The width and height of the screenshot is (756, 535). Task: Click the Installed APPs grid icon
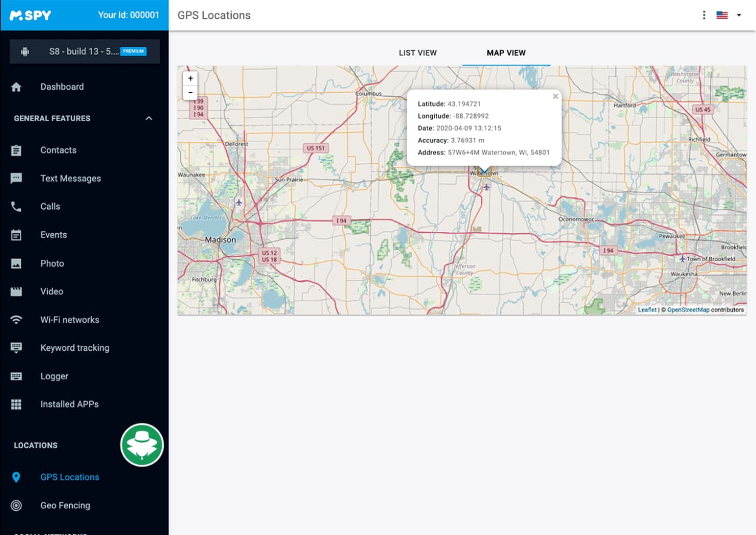click(x=16, y=404)
